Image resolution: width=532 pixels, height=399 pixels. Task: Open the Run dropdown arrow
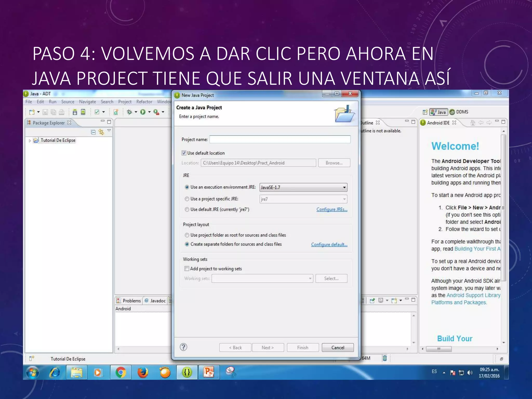(149, 112)
